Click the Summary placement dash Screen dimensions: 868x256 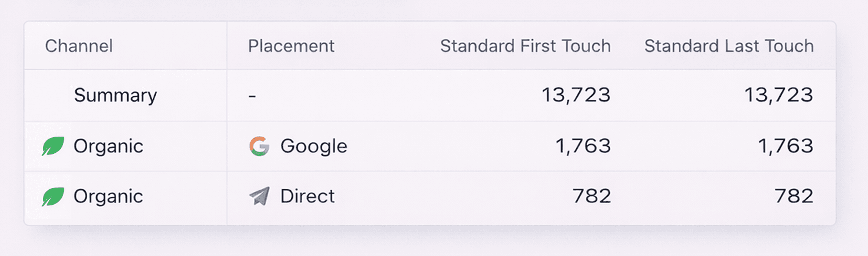pos(252,96)
